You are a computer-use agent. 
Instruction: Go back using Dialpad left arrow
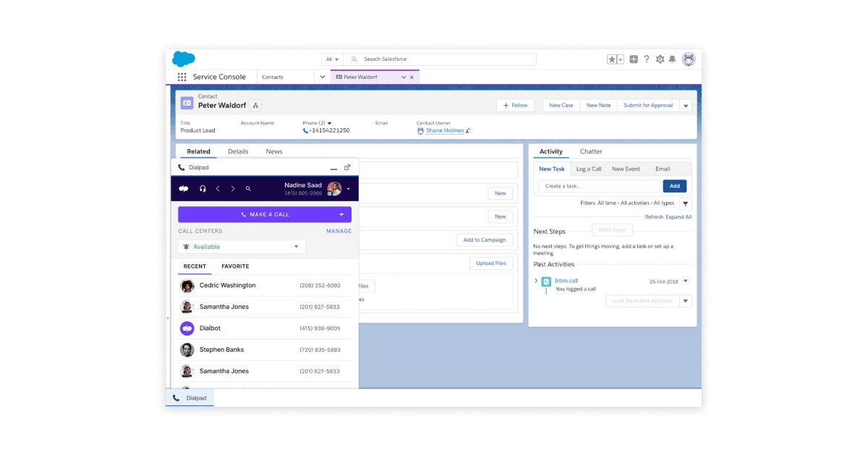click(x=218, y=189)
